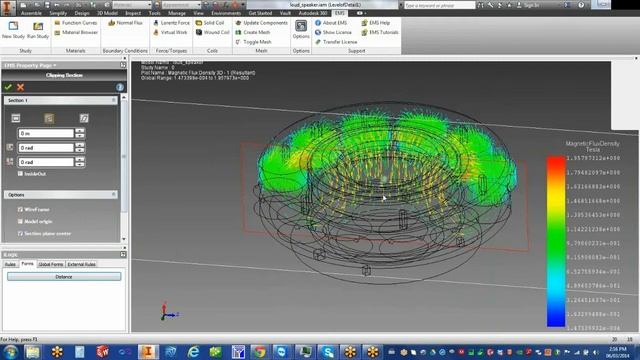Open the material dropdown in quick access toolbar
Image resolution: width=640 pixels, height=360 pixels.
(x=149, y=5)
